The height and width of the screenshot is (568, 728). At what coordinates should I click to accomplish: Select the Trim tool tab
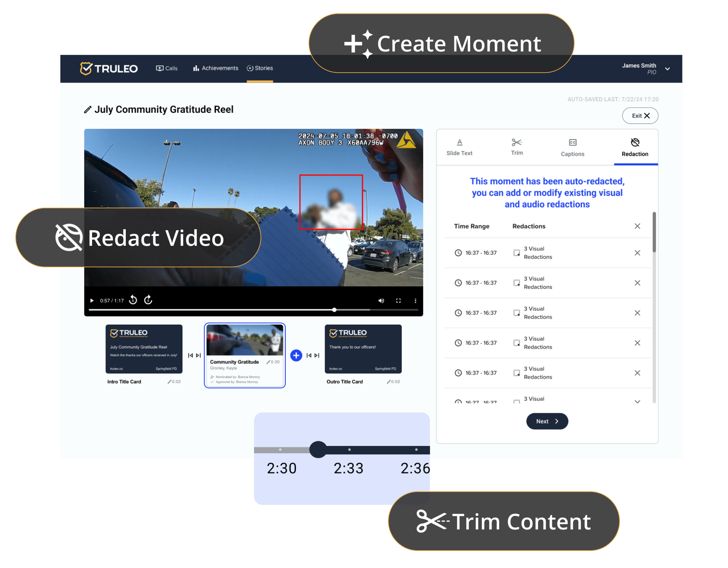point(515,149)
